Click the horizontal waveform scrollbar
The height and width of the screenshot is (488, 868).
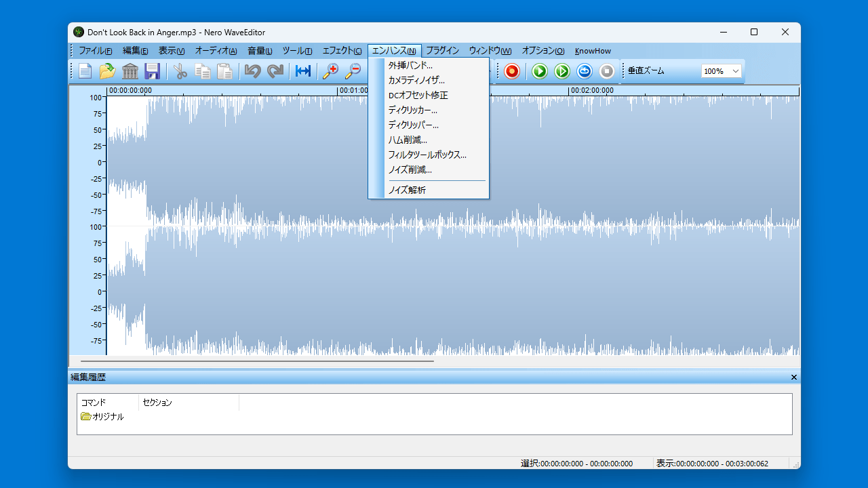(257, 361)
